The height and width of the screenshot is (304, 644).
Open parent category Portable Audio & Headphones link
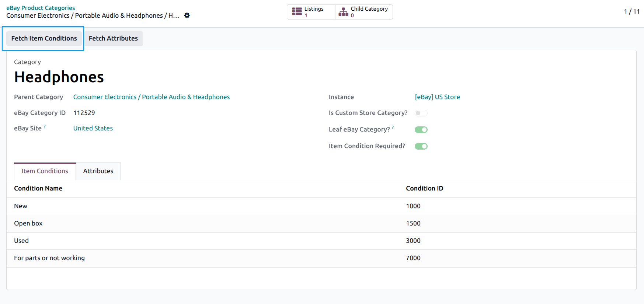152,97
